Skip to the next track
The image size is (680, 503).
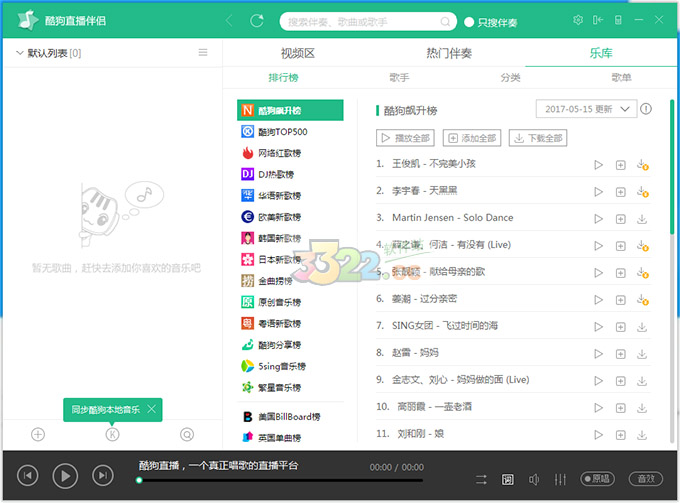(x=103, y=476)
